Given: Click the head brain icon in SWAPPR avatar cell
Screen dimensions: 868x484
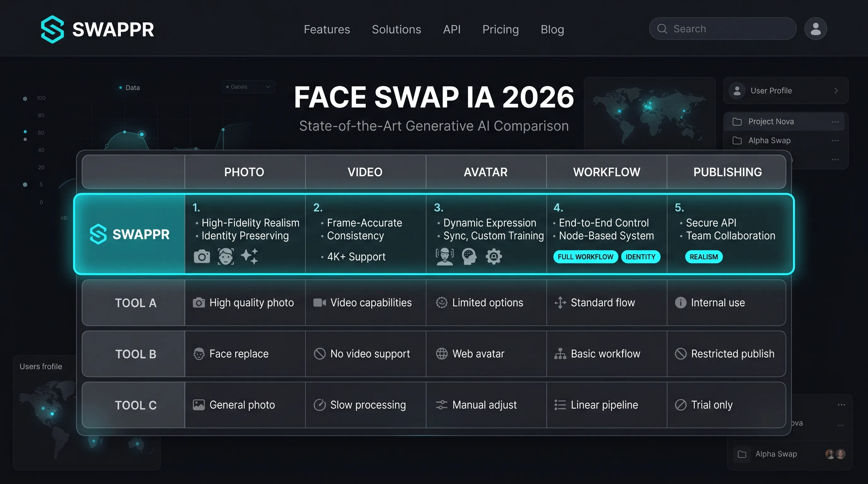Looking at the screenshot, I should (x=469, y=257).
